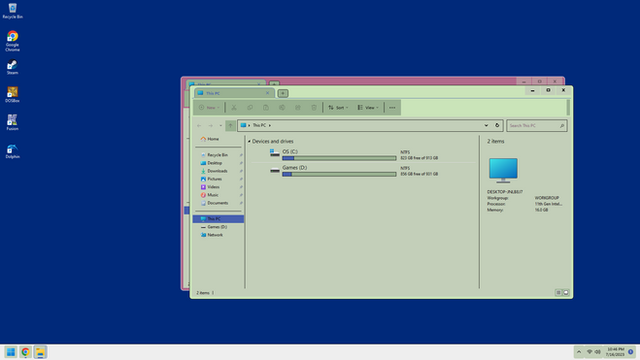Open the View dropdown menu
The image size is (640, 360).
click(x=368, y=107)
